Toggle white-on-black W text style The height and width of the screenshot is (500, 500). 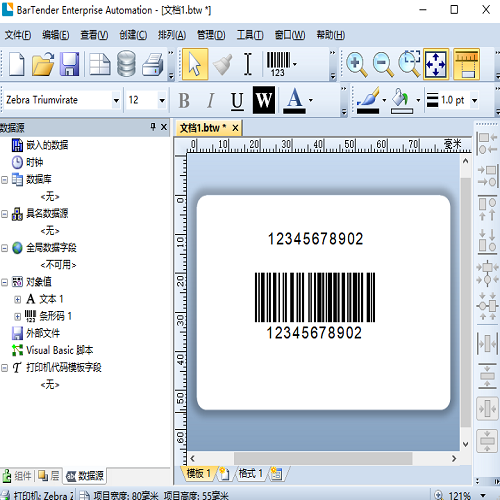coord(264,100)
